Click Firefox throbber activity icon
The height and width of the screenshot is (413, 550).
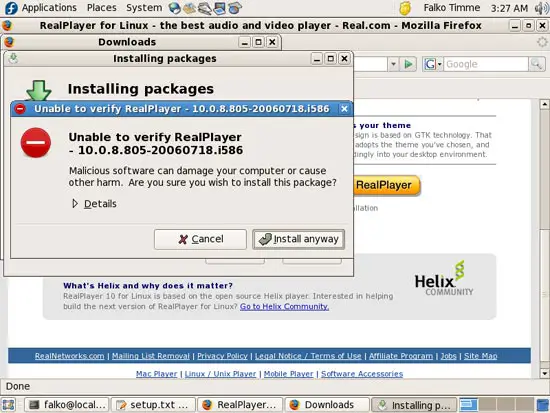click(542, 42)
